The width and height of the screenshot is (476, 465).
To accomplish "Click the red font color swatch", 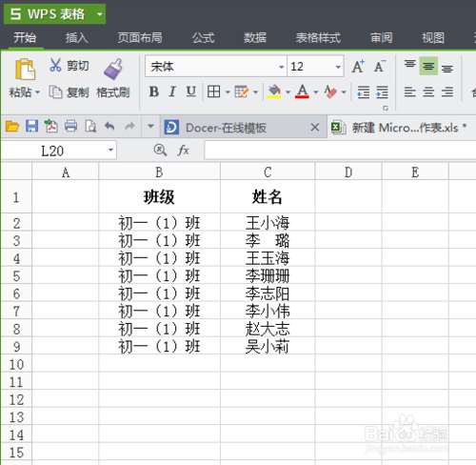I will [x=302, y=91].
